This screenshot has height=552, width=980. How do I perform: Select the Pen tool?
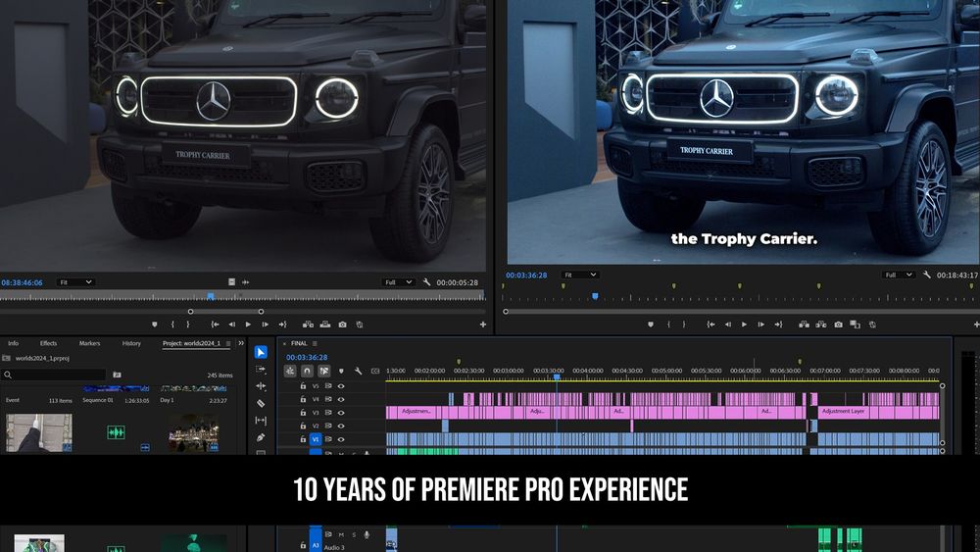pyautogui.click(x=261, y=437)
